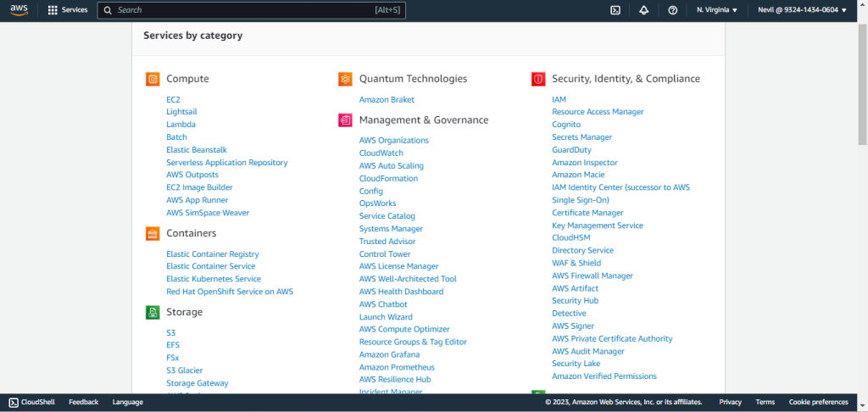Open AWS Private Certificate Authority link

point(612,339)
